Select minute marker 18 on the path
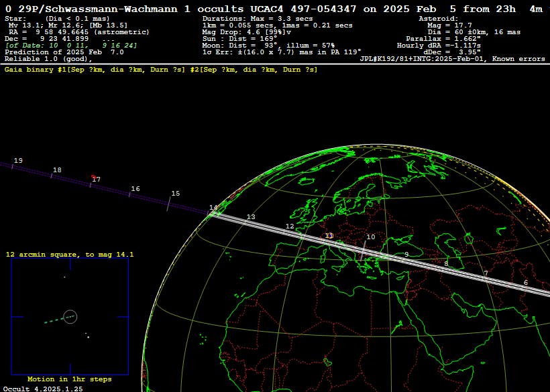Image resolution: width=550 pixels, height=392 pixels. click(x=57, y=170)
